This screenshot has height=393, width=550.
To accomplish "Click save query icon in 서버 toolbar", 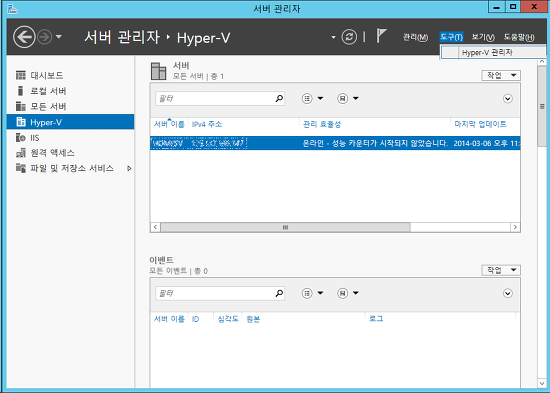I will point(342,99).
